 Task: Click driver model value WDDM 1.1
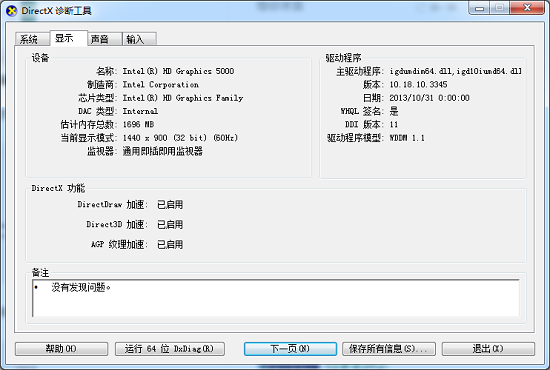click(407, 138)
